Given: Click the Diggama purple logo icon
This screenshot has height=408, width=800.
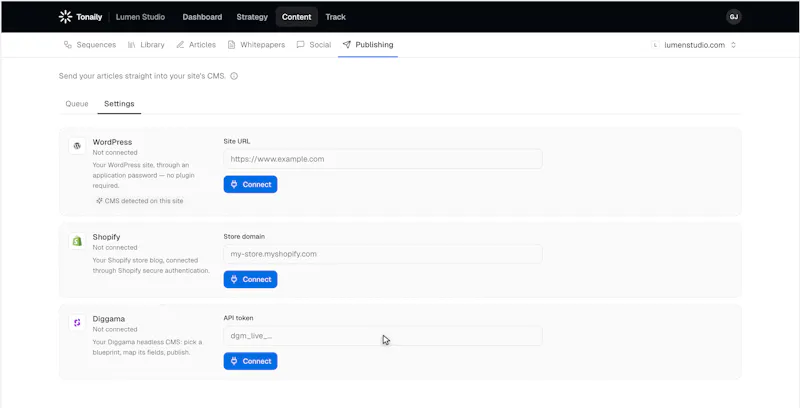Looking at the screenshot, I should 77,322.
